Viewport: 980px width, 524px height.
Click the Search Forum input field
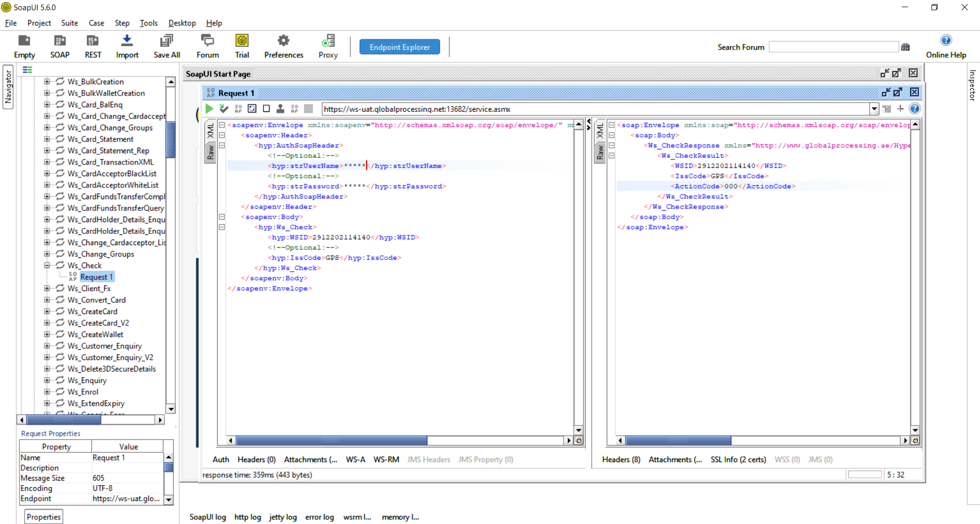(834, 47)
